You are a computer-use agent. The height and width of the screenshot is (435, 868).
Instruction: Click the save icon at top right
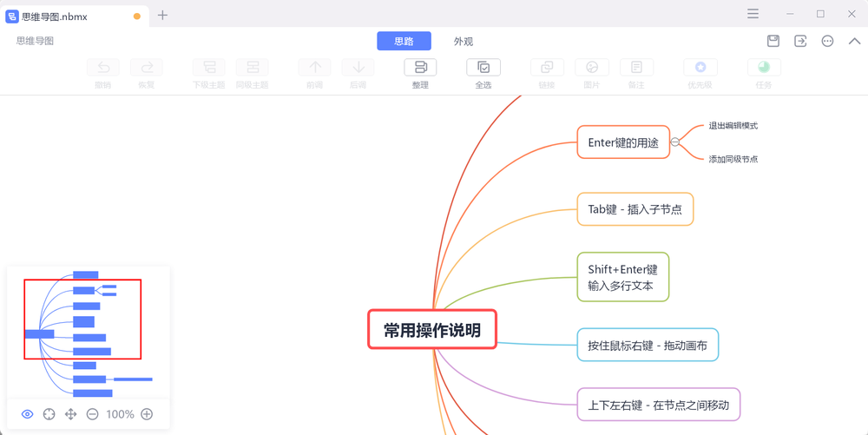[773, 41]
